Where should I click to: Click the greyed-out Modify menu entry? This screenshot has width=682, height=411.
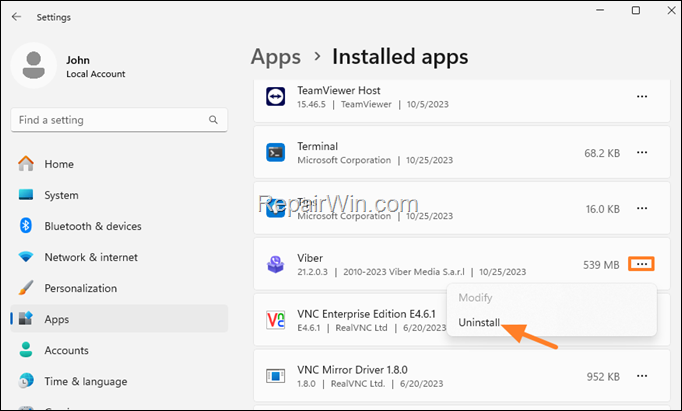pyautogui.click(x=475, y=297)
